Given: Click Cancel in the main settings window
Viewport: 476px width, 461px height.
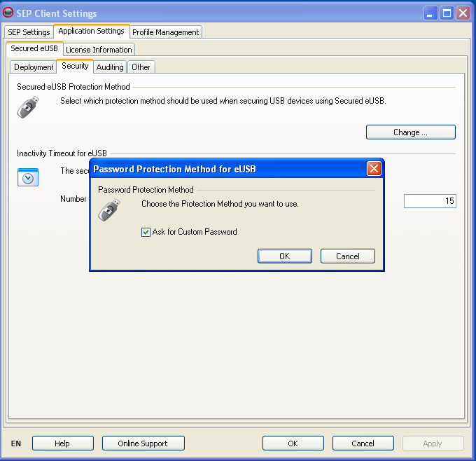Looking at the screenshot, I should coord(363,443).
